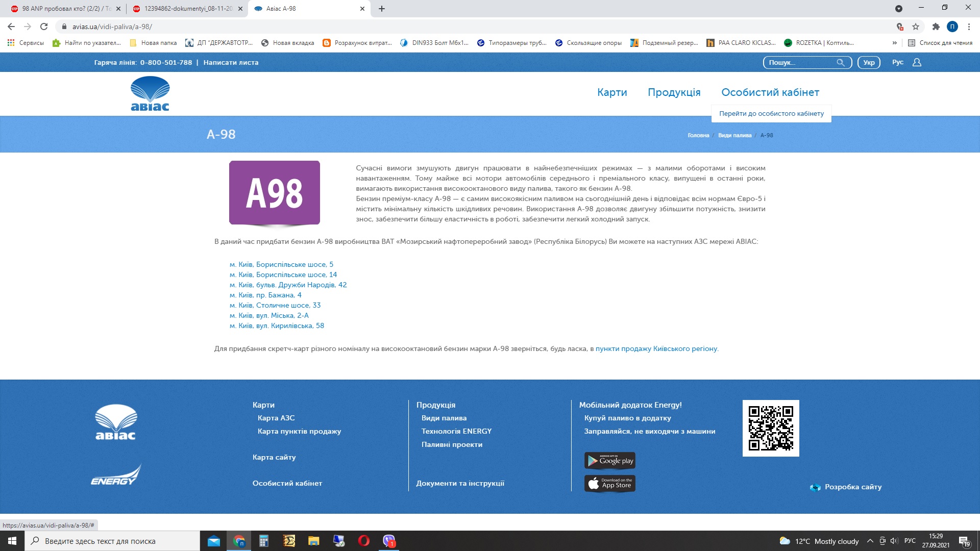This screenshot has height=551, width=980.
Task: Open the Продукція menu item
Action: 674,92
